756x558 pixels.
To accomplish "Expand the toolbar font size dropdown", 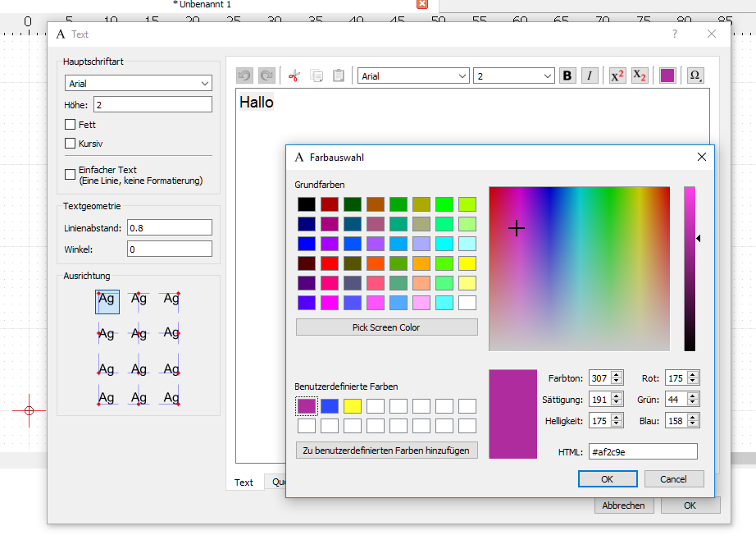I will coord(514,75).
